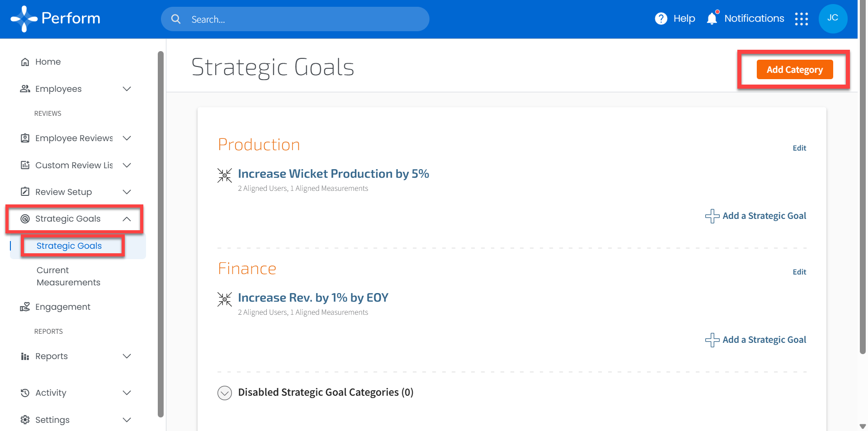Click the Add Category button
This screenshot has height=431, width=868.
coord(794,70)
